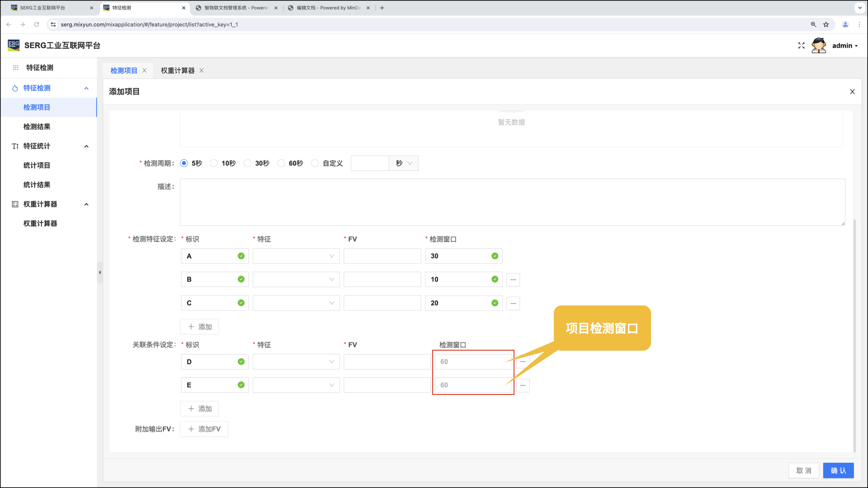868x488 pixels.
Task: Open 检测结果 in the sidebar menu
Action: coord(37,127)
